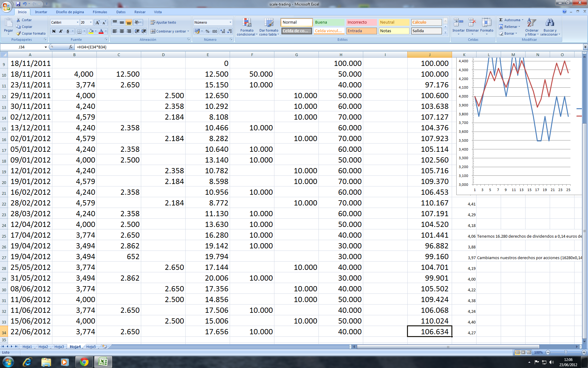588x368 pixels.
Task: Click the Cortar (cut) scissors icon
Action: (18, 20)
